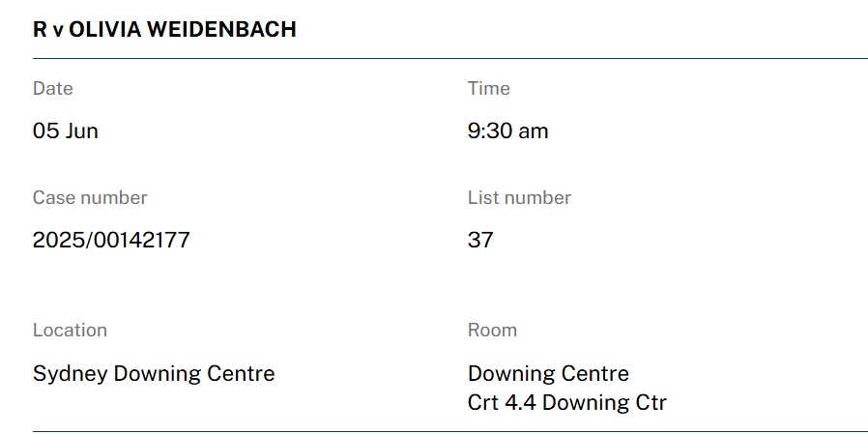Viewport: 868px width, 434px height.
Task: Click the Time field label
Action: (x=488, y=88)
